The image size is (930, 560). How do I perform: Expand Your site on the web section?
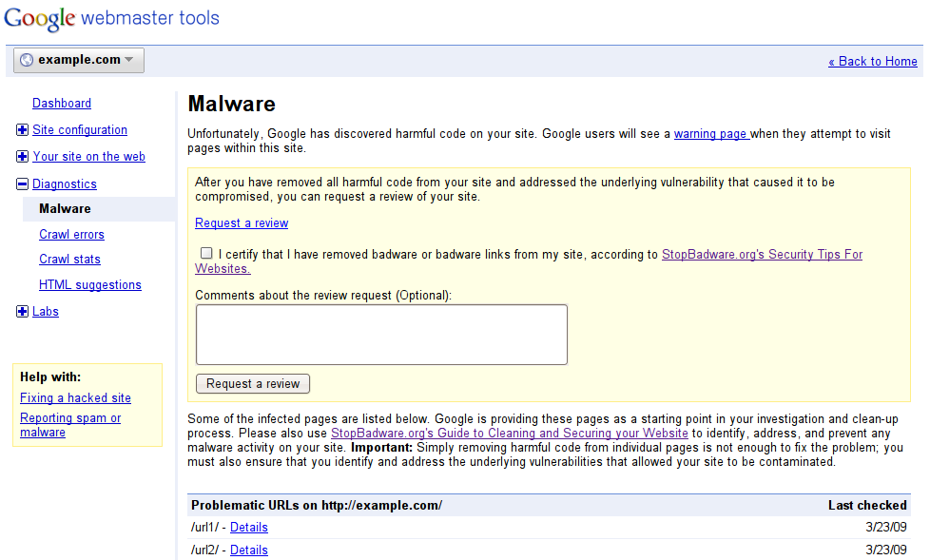[x=23, y=157]
